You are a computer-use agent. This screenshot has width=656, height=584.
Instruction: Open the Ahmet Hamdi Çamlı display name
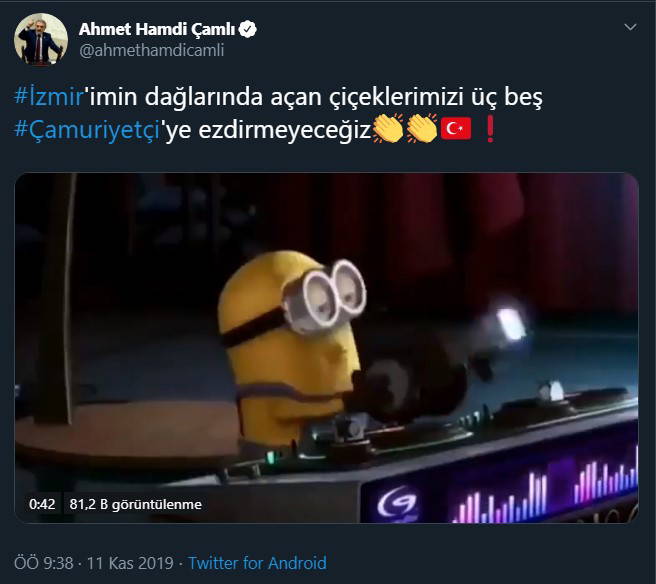[157, 29]
